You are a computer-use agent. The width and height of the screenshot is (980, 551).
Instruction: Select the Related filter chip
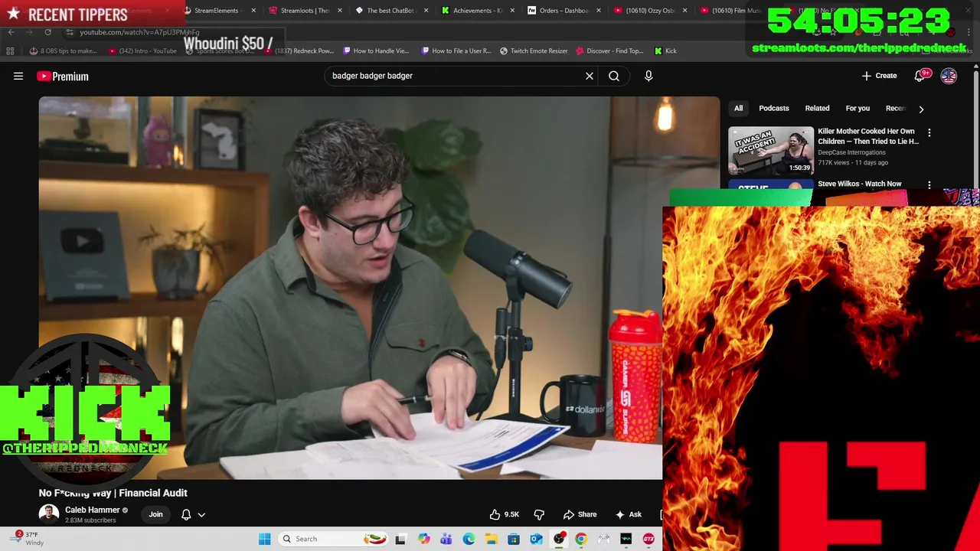click(817, 108)
